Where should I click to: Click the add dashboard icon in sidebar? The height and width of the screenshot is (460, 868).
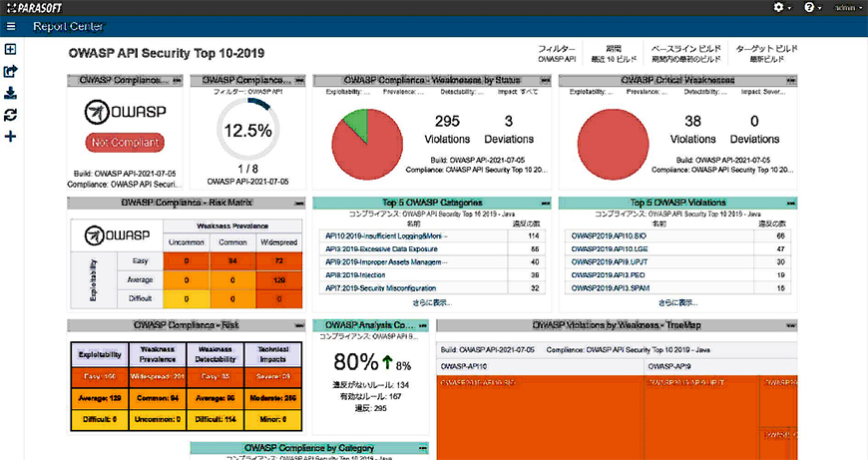click(11, 49)
